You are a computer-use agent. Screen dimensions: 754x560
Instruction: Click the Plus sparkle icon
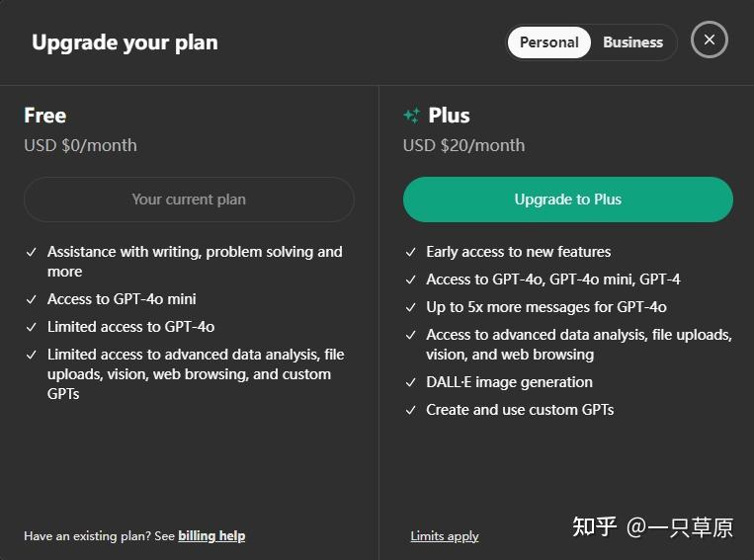(412, 116)
